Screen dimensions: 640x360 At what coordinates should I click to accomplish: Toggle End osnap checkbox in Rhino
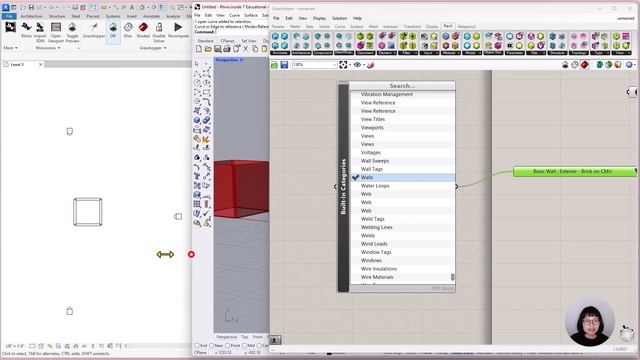point(198,346)
